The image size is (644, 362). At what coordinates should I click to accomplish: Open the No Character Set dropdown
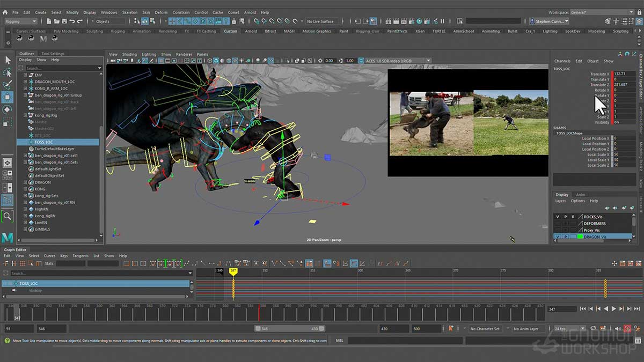(486, 328)
